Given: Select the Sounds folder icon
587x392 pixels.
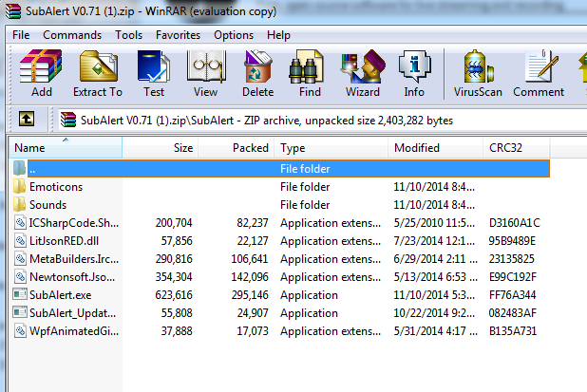Looking at the screenshot, I should pyautogui.click(x=19, y=204).
